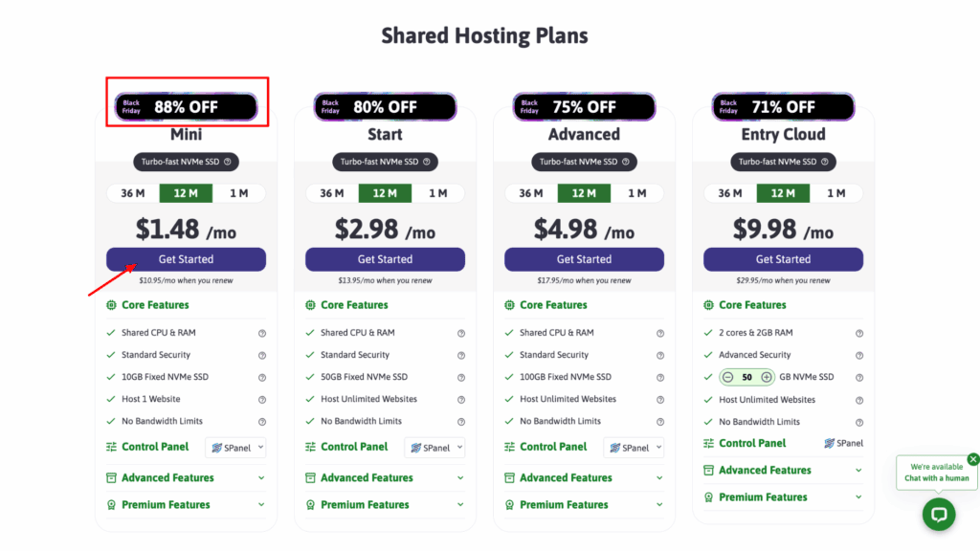Select the 12 M tab on Advanced plan
This screenshot has width=980, height=551.
(x=584, y=192)
